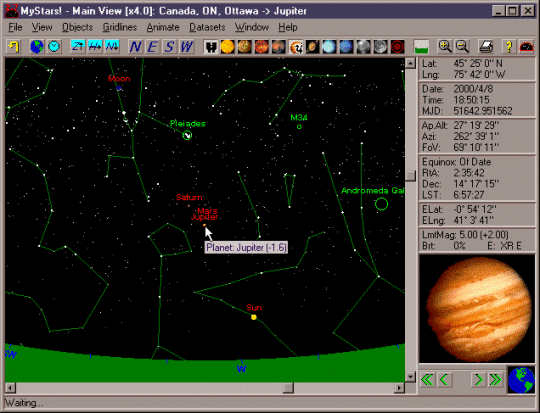
Task: Click the double-left fast rewind arrow
Action: point(427,380)
